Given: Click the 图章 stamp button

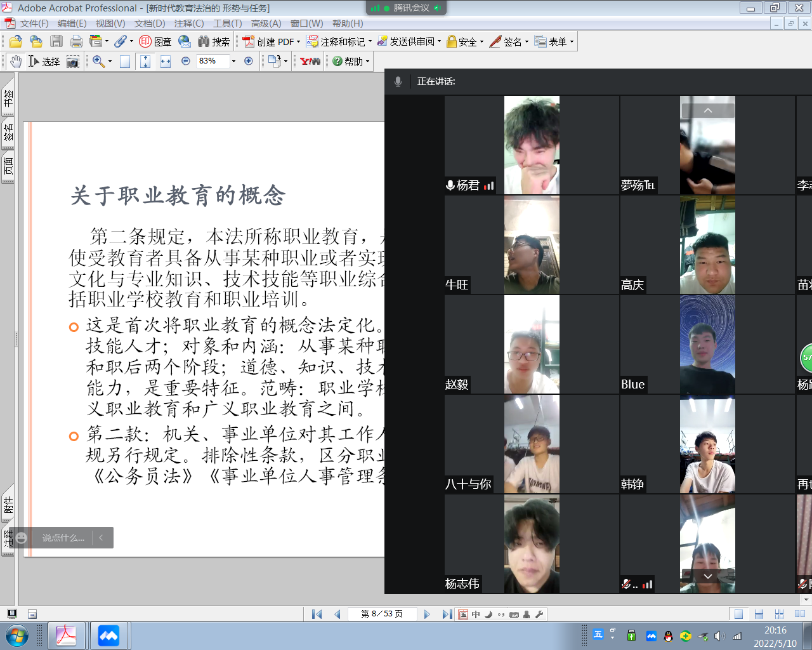Looking at the screenshot, I should (x=155, y=42).
